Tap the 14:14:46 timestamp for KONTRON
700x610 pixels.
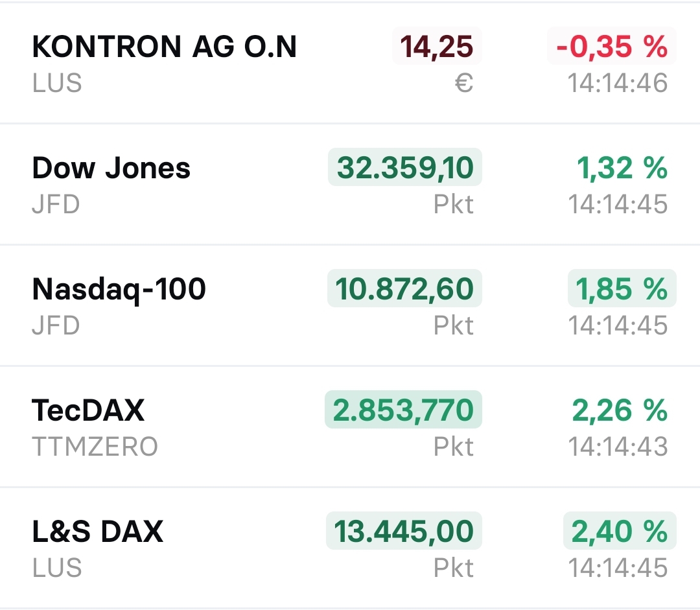click(618, 83)
